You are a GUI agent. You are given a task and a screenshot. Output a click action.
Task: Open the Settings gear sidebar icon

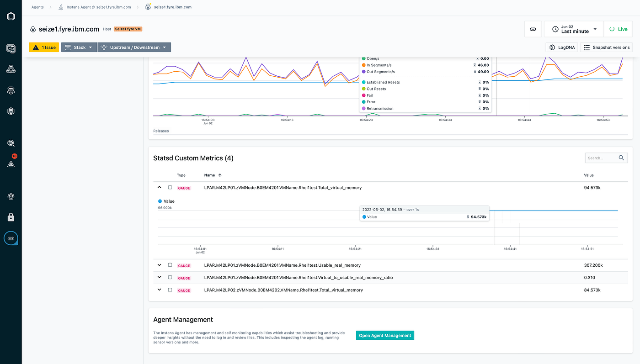coord(11,196)
